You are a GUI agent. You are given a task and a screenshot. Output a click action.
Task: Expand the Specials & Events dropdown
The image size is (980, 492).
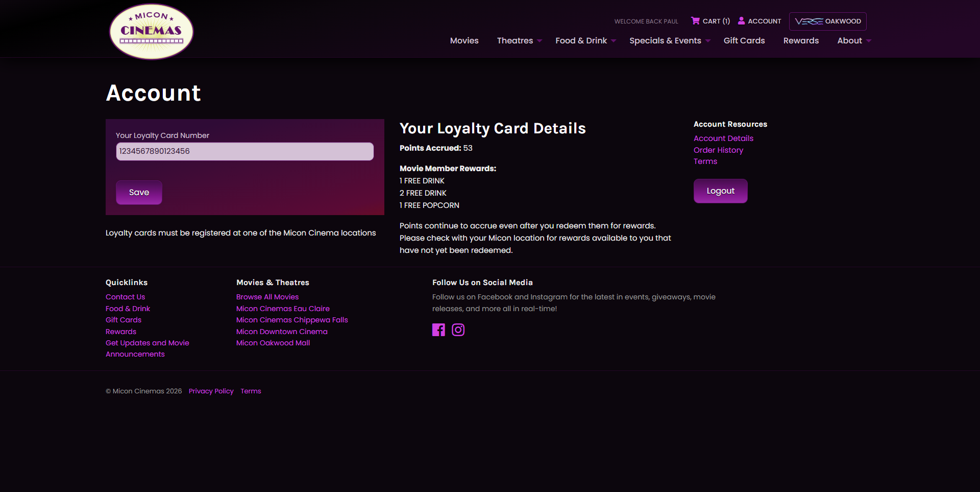click(669, 41)
